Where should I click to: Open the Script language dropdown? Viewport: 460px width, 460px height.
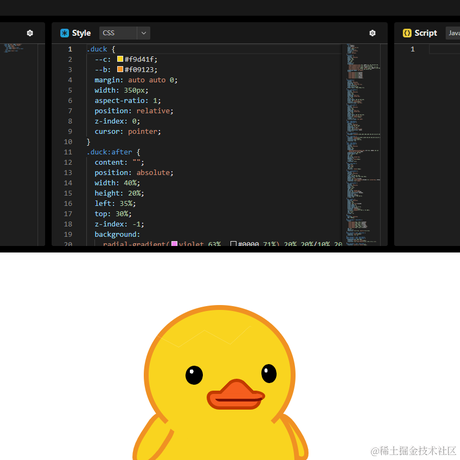pyautogui.click(x=453, y=33)
